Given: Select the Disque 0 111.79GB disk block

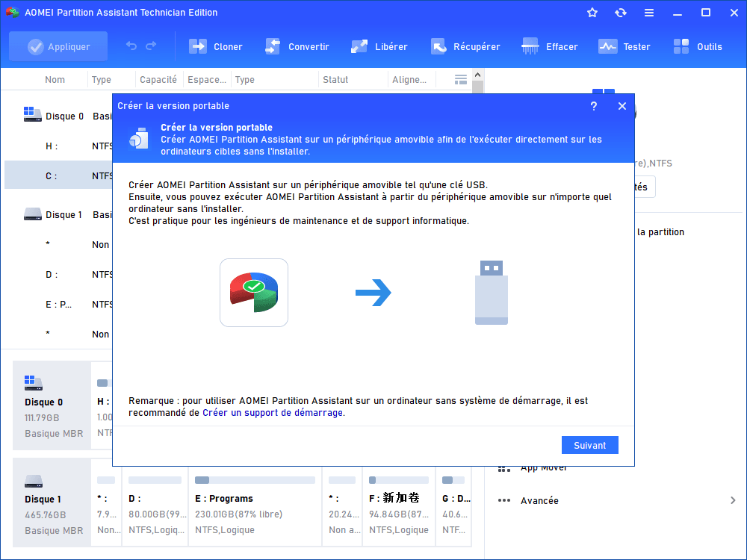Looking at the screenshot, I should [52, 405].
